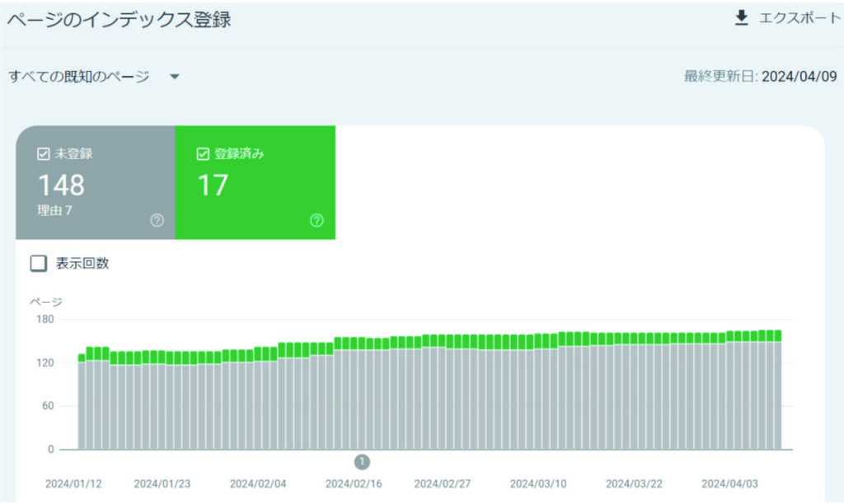Select the すべての既知のページ filter label
Viewport: 844px width, 504px height.
click(78, 77)
